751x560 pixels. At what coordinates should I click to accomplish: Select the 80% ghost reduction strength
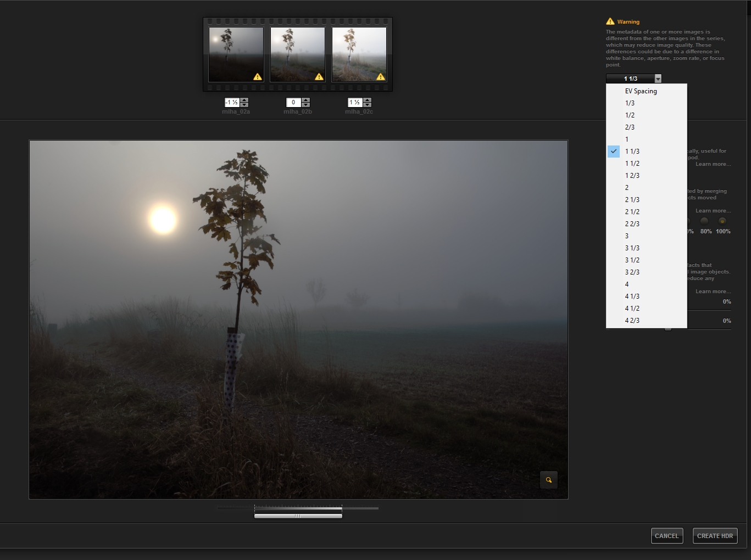704,221
